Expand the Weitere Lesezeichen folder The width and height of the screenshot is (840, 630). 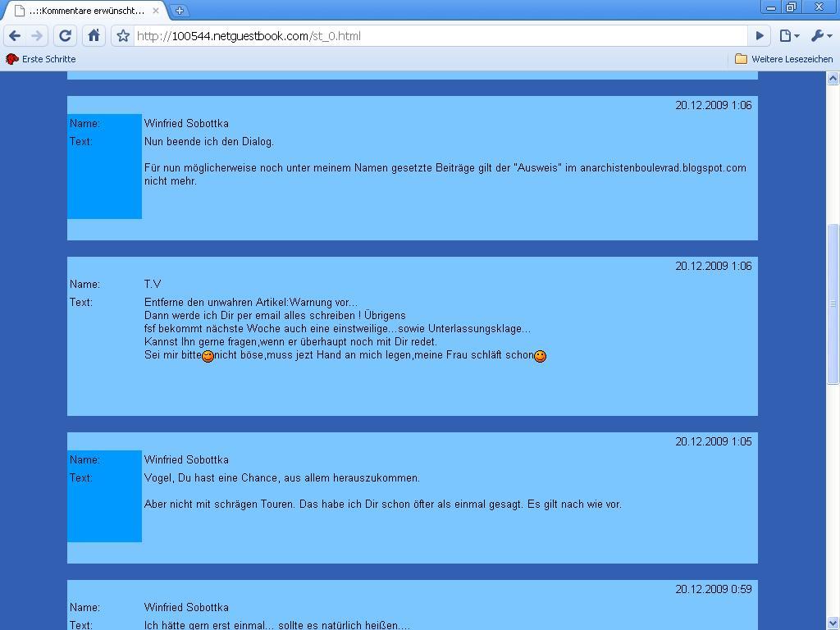coord(783,59)
